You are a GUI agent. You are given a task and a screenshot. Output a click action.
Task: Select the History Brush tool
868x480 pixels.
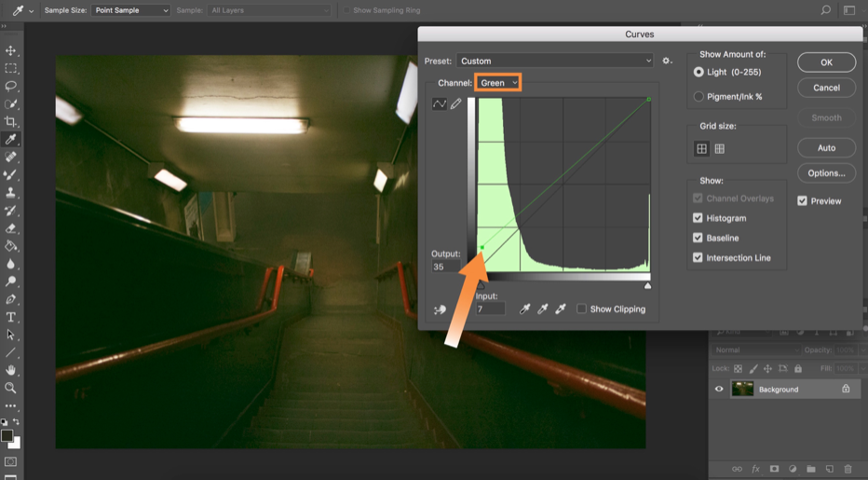click(x=10, y=211)
